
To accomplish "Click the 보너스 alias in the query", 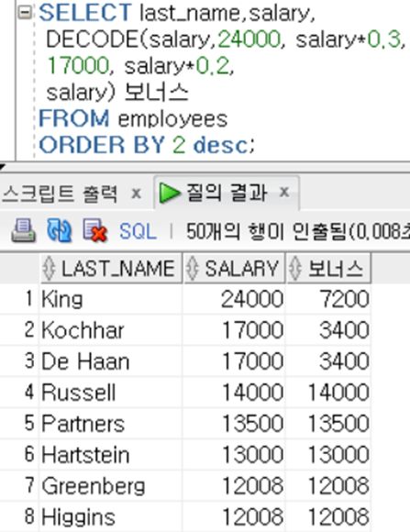I will (x=157, y=93).
